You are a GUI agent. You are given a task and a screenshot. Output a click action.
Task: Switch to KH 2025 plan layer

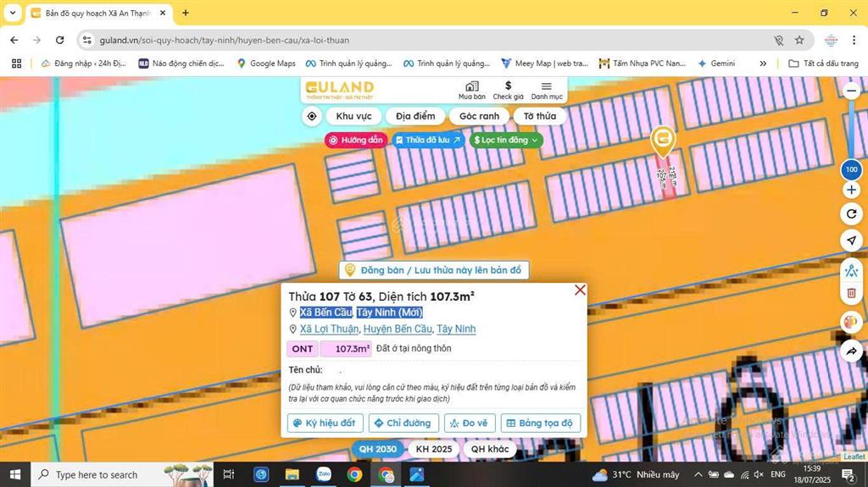coord(433,449)
